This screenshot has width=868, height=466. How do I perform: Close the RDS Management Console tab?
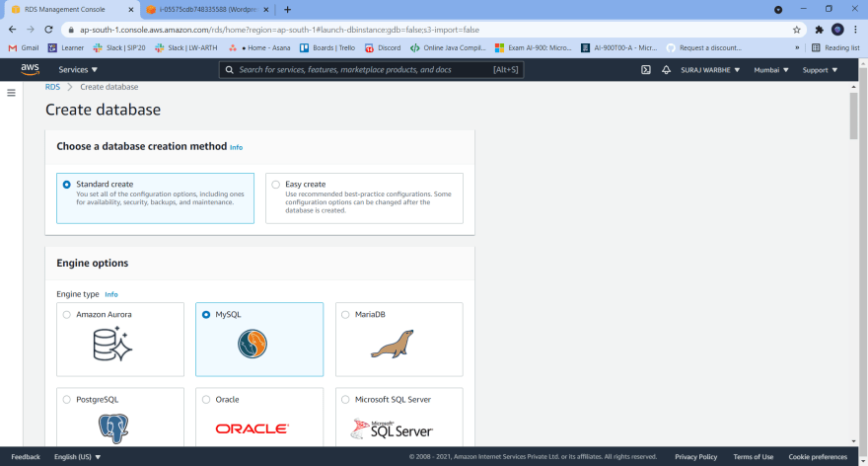pos(130,10)
